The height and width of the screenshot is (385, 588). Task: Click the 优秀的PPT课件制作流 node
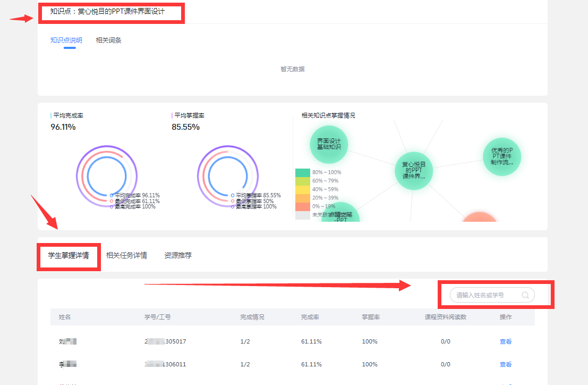click(x=502, y=156)
